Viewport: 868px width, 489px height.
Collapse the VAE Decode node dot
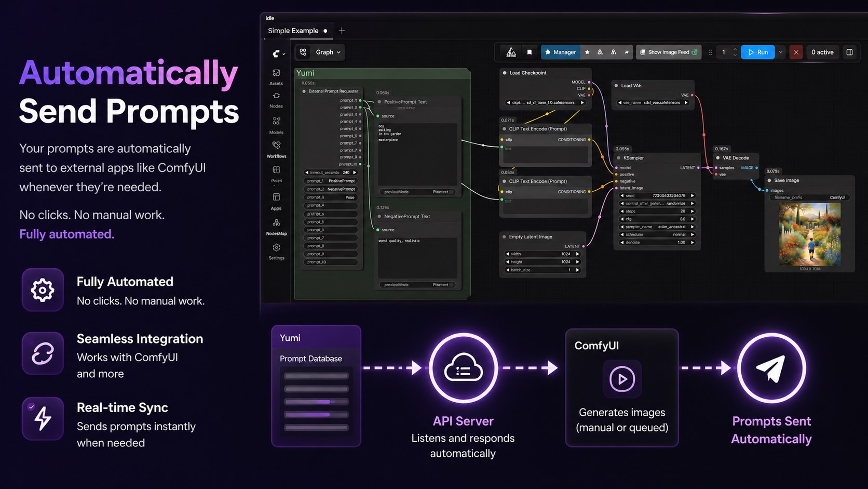click(x=718, y=158)
